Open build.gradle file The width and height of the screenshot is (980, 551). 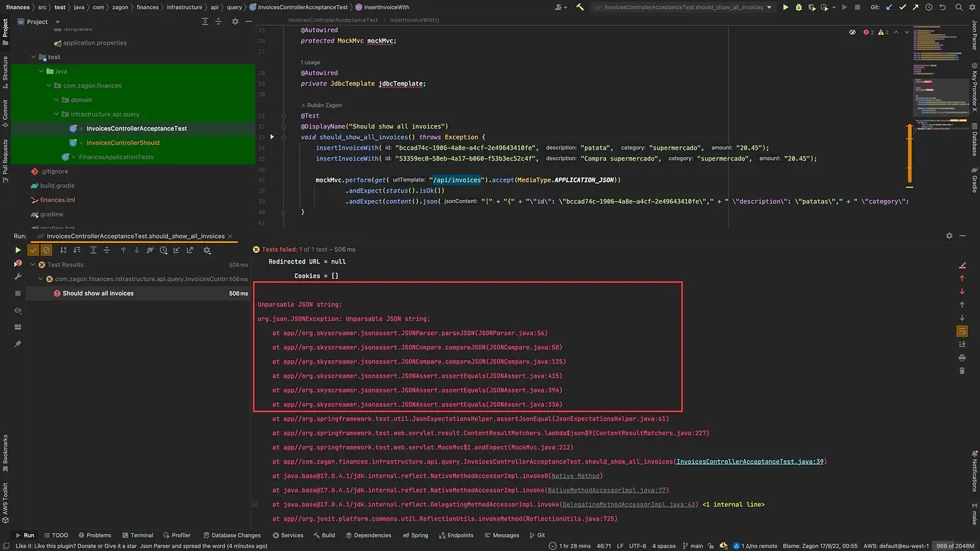(58, 185)
